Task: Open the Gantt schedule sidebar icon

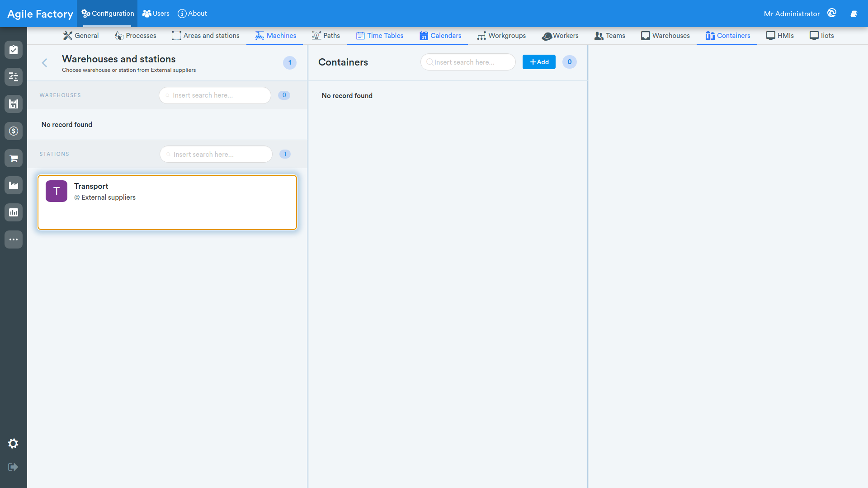Action: pyautogui.click(x=14, y=77)
